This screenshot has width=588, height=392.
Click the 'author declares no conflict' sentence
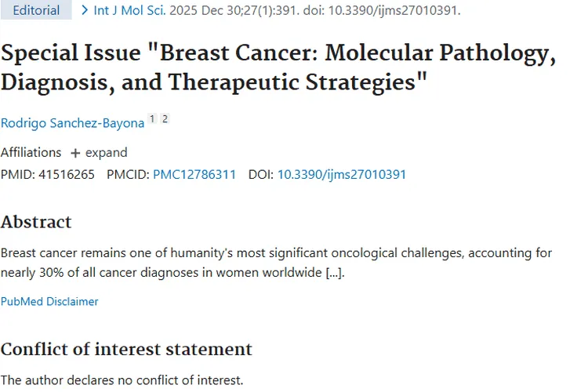tap(122, 380)
